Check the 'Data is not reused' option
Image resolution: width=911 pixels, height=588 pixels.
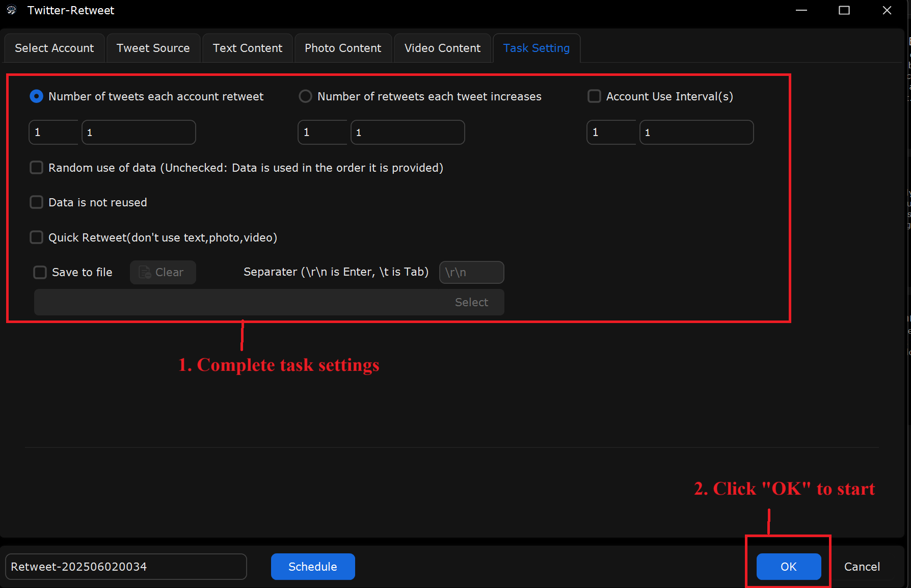[36, 202]
